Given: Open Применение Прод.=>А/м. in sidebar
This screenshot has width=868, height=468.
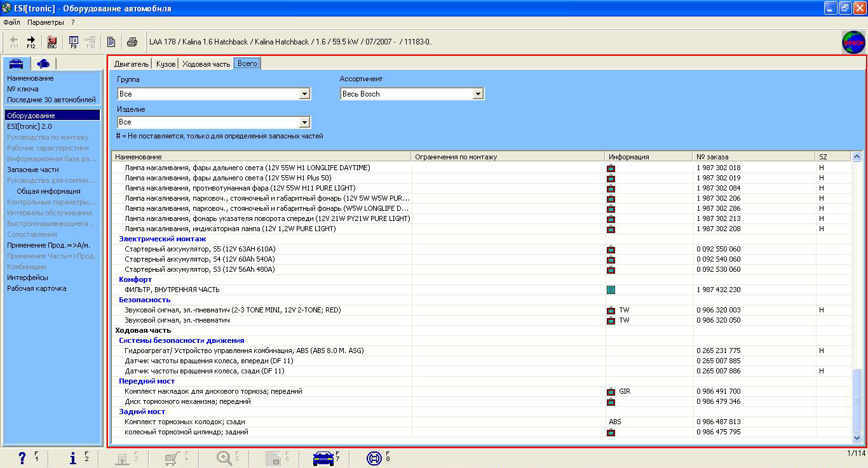Looking at the screenshot, I should click(x=48, y=245).
